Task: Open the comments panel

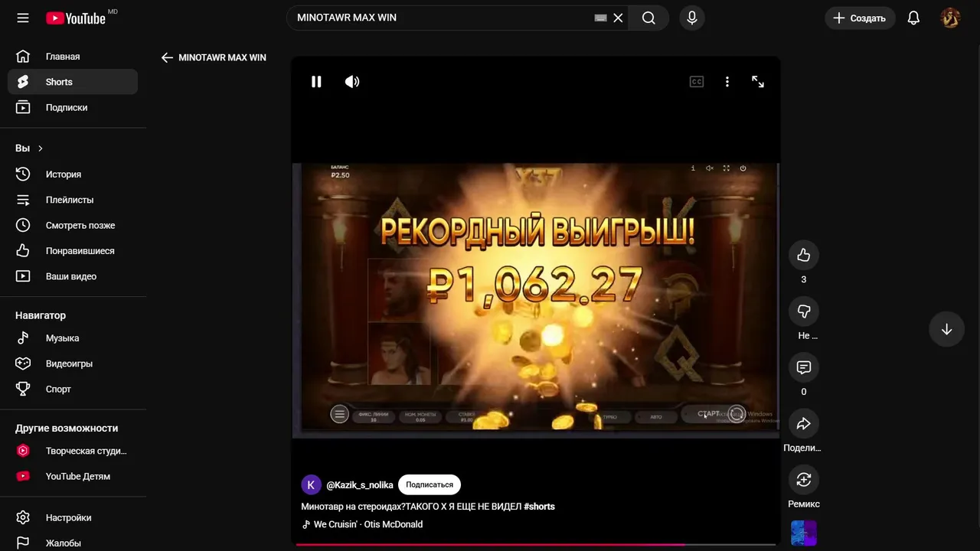Action: click(803, 367)
